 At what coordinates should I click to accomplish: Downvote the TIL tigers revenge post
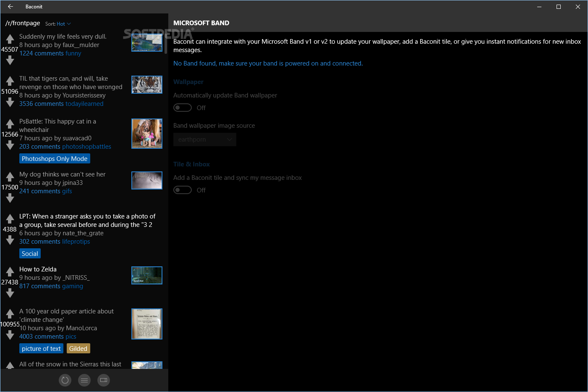coord(10,103)
